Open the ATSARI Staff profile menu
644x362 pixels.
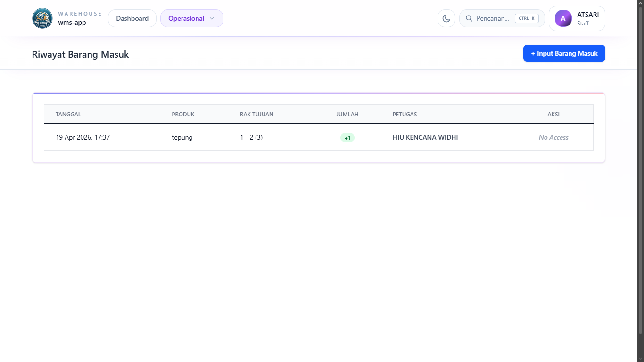pos(577,18)
